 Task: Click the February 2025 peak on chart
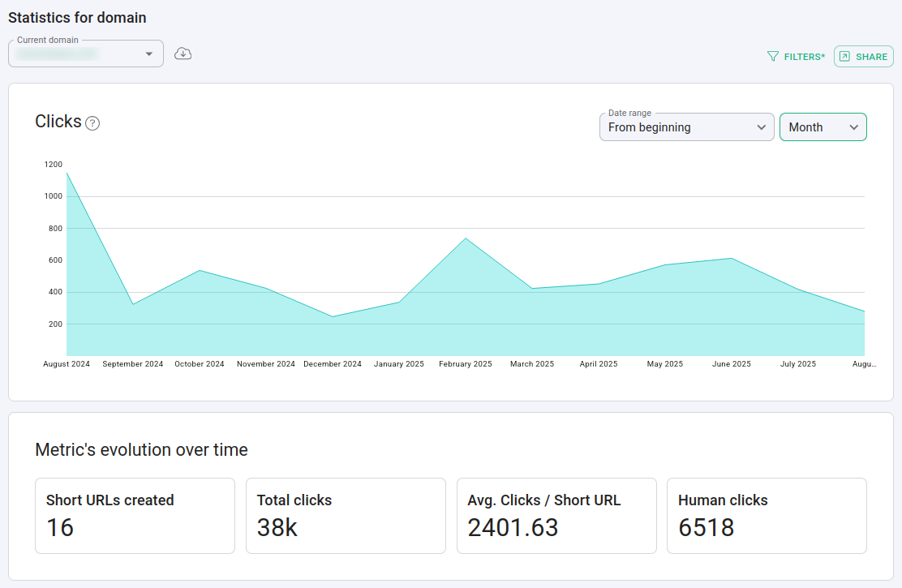(466, 238)
